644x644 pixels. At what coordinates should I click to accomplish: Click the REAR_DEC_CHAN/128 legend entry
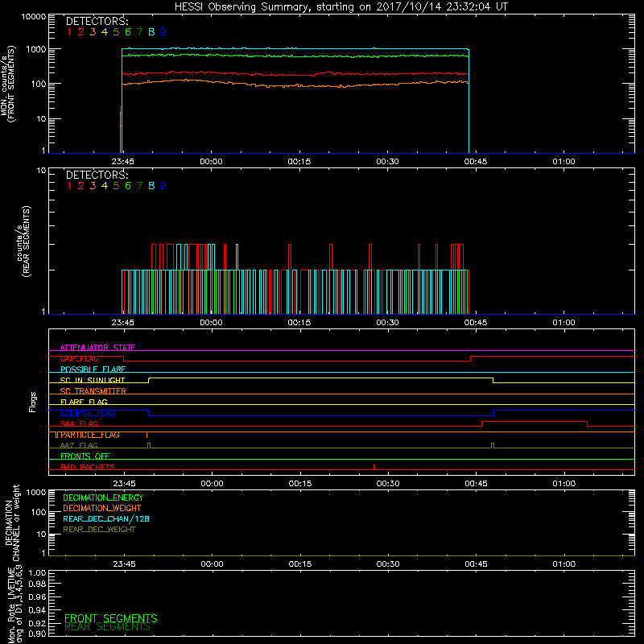point(106,519)
